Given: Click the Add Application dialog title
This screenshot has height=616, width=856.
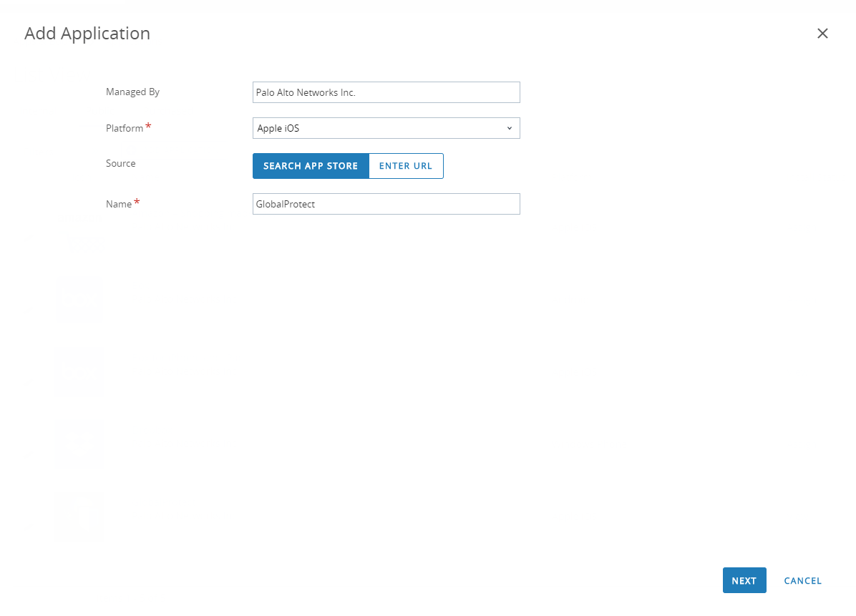Looking at the screenshot, I should click(87, 34).
